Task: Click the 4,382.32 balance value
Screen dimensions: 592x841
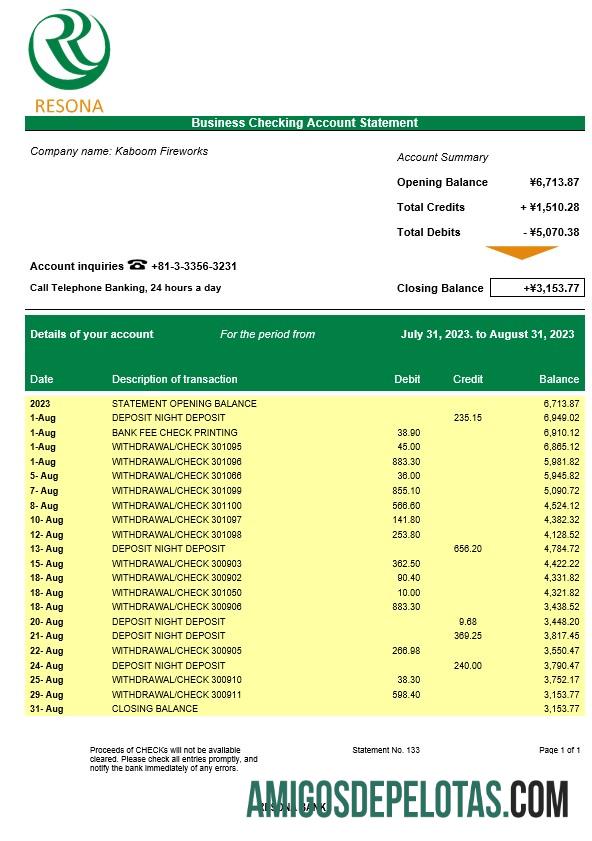Action: pyautogui.click(x=561, y=520)
